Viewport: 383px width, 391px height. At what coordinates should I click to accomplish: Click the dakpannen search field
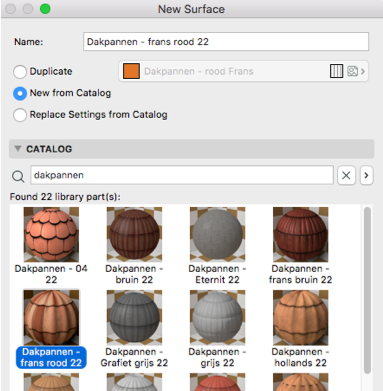click(182, 175)
